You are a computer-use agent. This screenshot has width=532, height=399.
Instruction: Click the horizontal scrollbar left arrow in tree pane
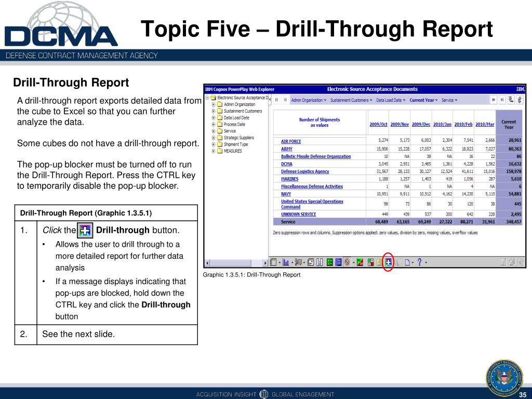point(207,263)
